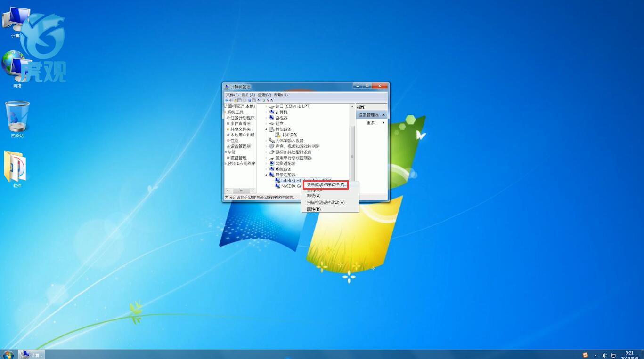Click the taskbar clock showing 9:21
The image size is (644, 359).
coord(629,355)
